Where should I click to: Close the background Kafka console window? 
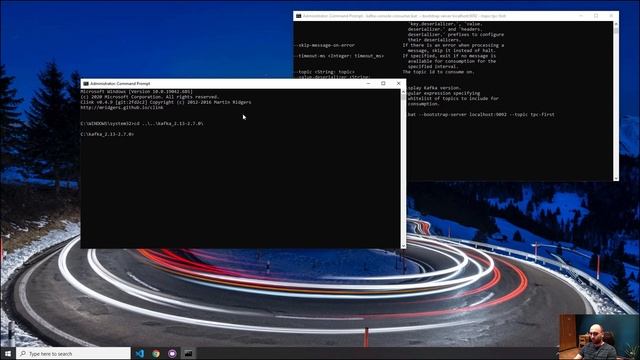(x=611, y=16)
